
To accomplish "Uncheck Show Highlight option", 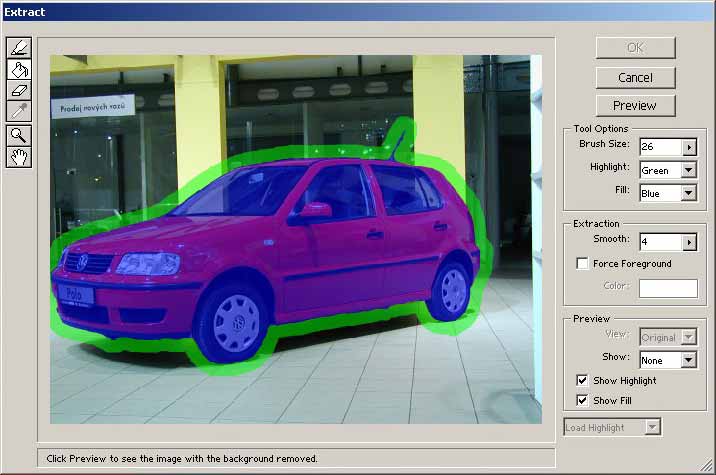I will (582, 380).
